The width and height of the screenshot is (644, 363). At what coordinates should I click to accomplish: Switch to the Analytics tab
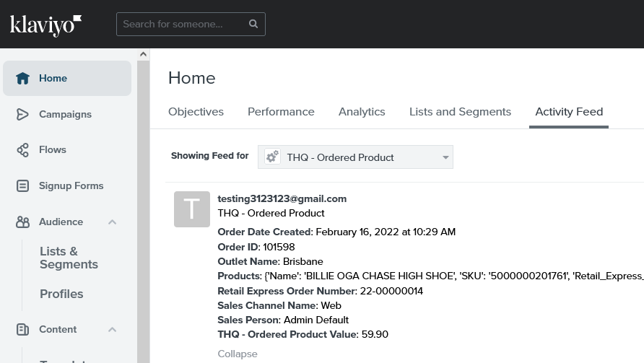[x=362, y=112]
